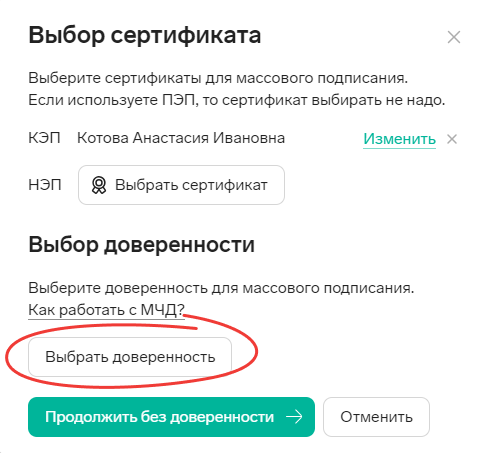Select the Котова Анастасия Ивановна certificate name
Screen dimensions: 489x453
pyautogui.click(x=181, y=138)
